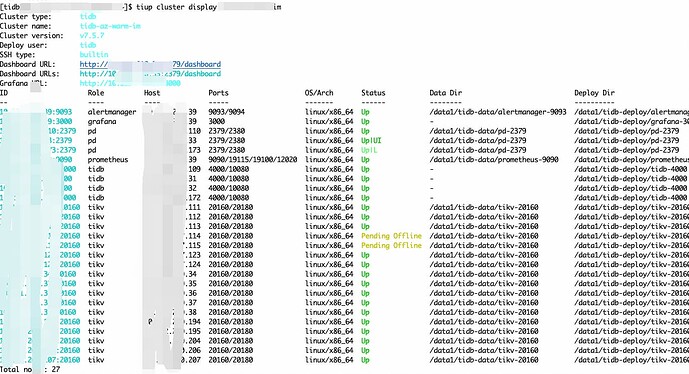Select tikv data dir for host ending .38
Screen dimensions: 689x374
[x=484, y=312]
